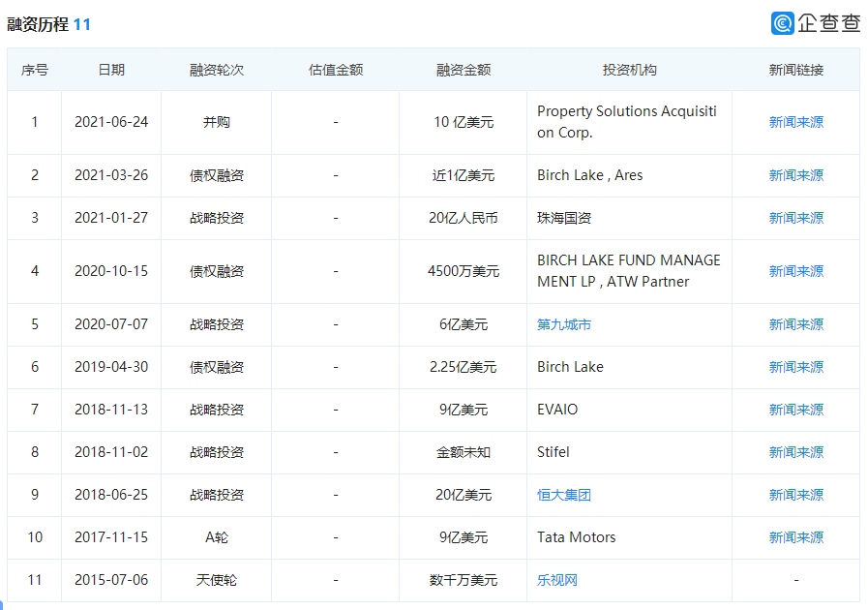Viewport: 868px width, 610px height.
Task: Open 新闻来源 link for 珠海国资 row
Action: pos(796,218)
